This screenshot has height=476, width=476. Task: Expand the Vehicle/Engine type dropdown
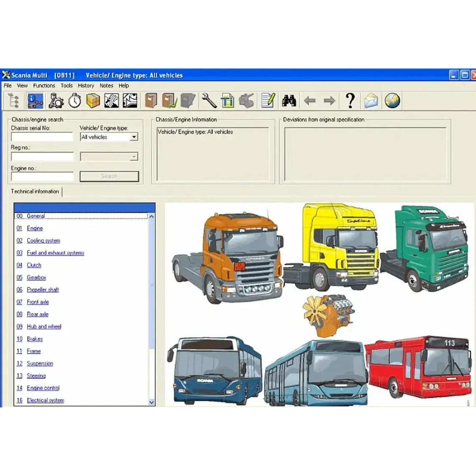(x=134, y=137)
